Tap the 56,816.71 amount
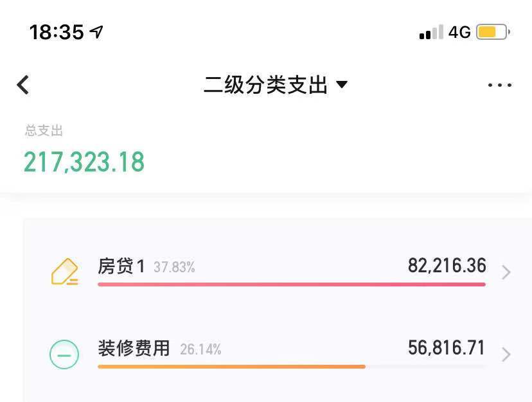The width and height of the screenshot is (532, 402). click(447, 348)
